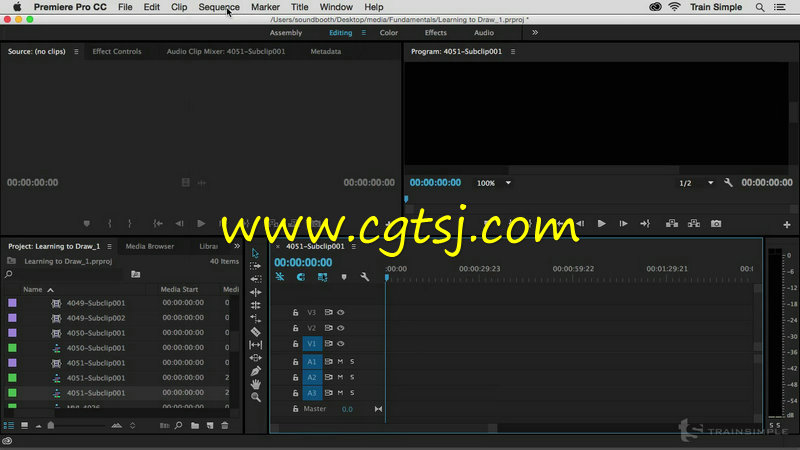Viewport: 800px width, 450px height.
Task: Click the Find icon in Project panel footer
Action: pyautogui.click(x=179, y=426)
